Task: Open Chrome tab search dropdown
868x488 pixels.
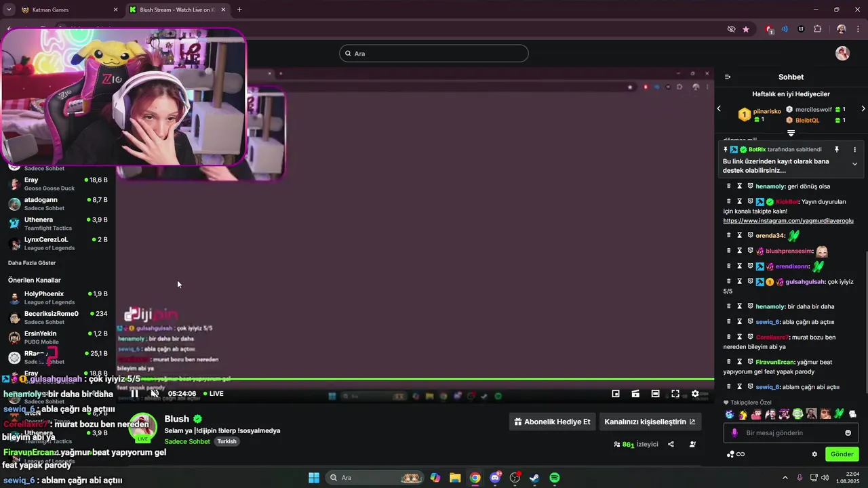Action: (x=7, y=9)
